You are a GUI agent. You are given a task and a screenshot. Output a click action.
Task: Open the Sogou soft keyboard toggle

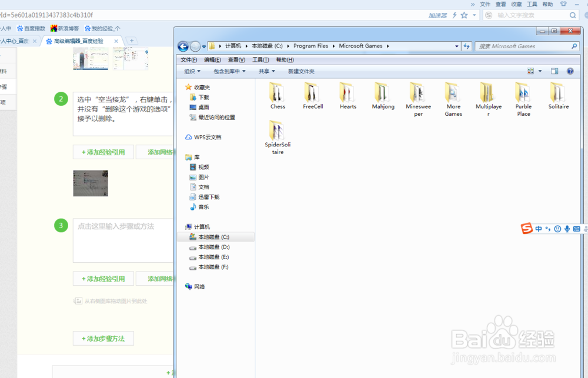tap(576, 229)
